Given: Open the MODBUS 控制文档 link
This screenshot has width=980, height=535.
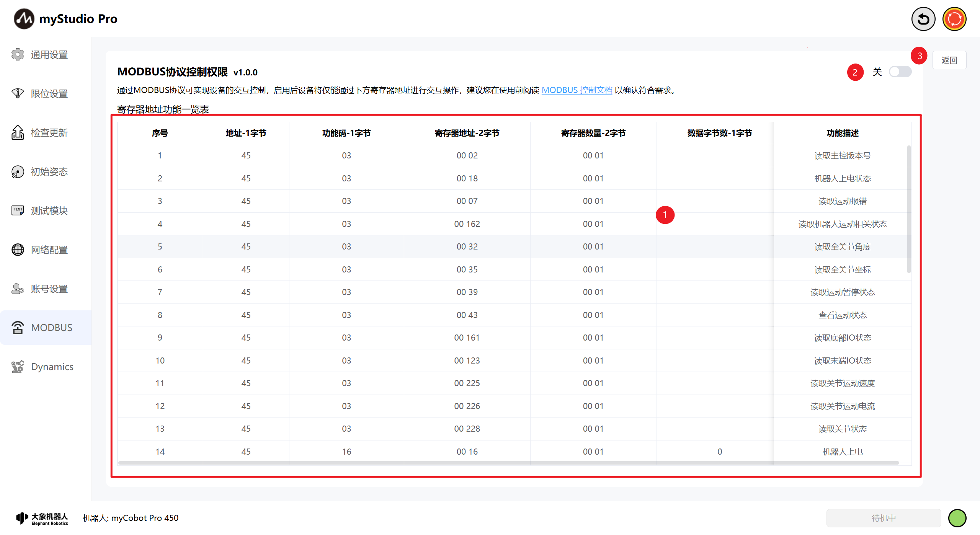Looking at the screenshot, I should pos(577,90).
